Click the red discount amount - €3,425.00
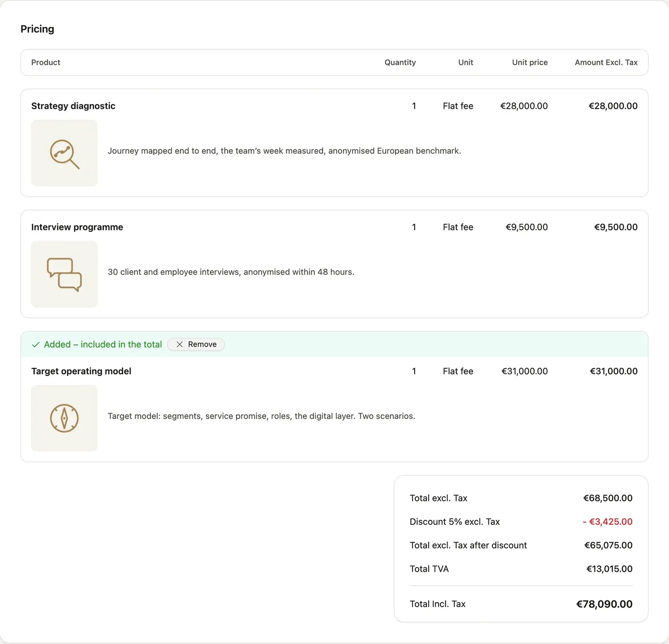Viewport: 669px width, 644px height. (x=607, y=522)
